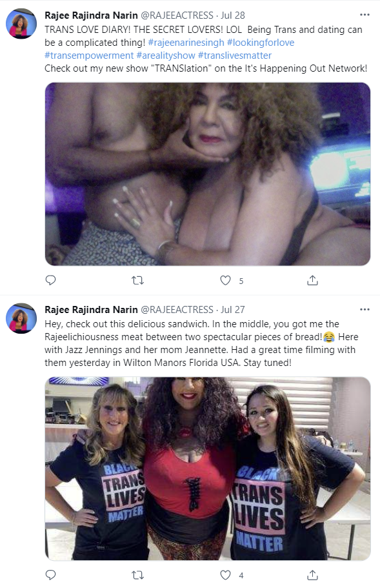The height and width of the screenshot is (588, 380).
Task: Open the #translivesmatter hashtag
Action: (235, 56)
